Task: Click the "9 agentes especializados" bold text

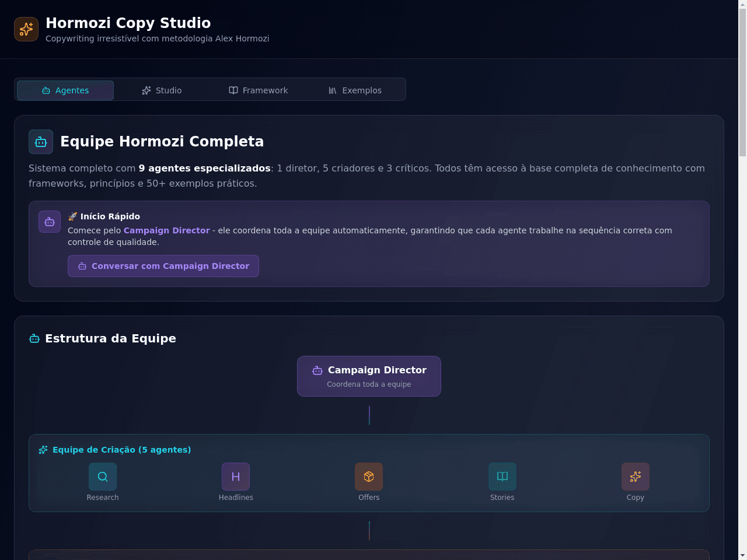Action: (x=205, y=168)
